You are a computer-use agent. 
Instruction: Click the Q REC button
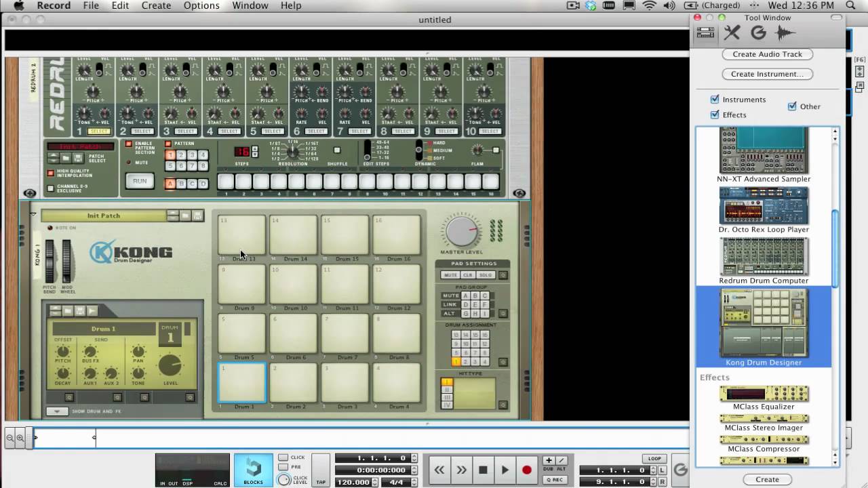(555, 480)
